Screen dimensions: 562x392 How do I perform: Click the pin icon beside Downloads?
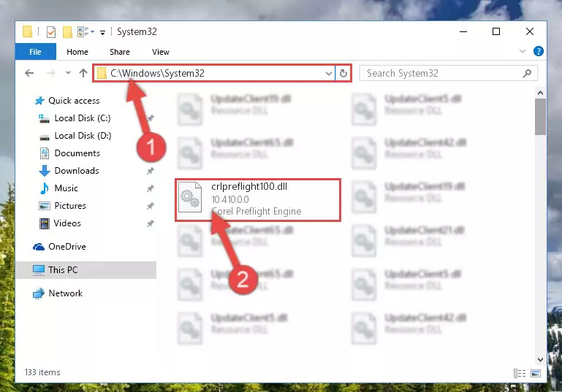(x=150, y=171)
